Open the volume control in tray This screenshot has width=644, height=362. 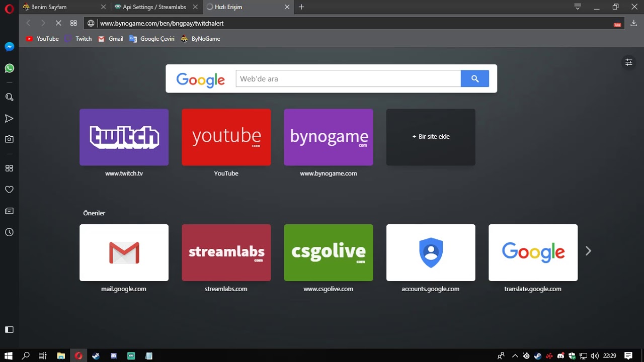(x=595, y=355)
